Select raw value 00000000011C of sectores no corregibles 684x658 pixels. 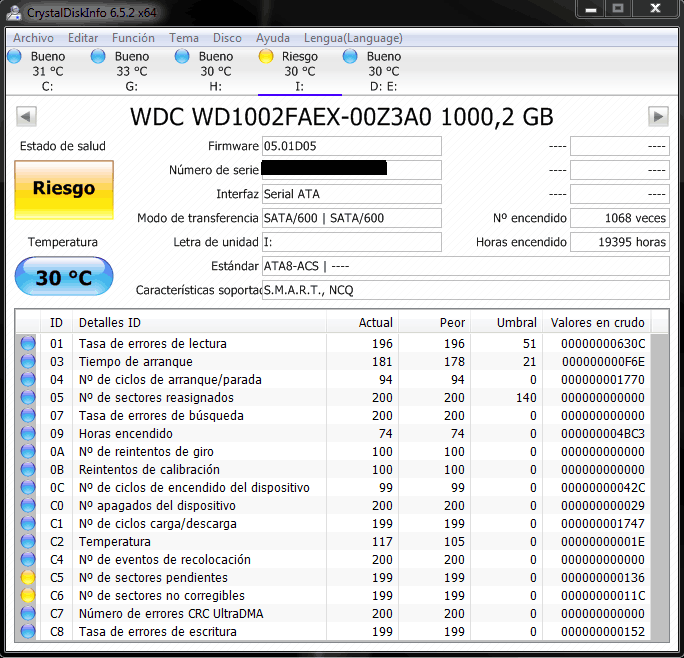click(603, 595)
